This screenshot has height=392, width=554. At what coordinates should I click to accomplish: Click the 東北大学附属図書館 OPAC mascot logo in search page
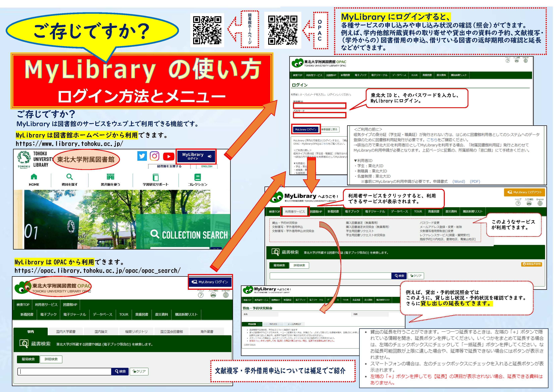pos(23,287)
